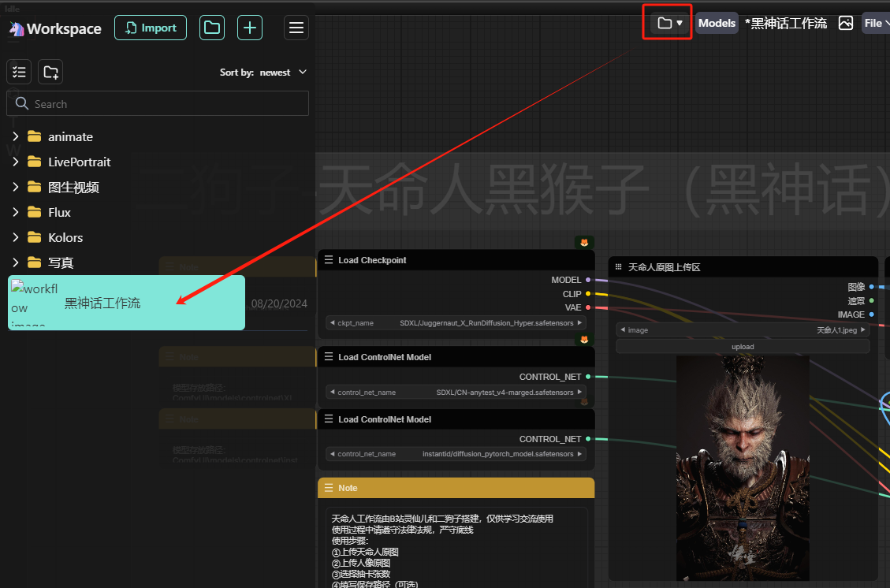Image resolution: width=890 pixels, height=588 pixels.
Task: Click the new folder icon with plus
Action: (x=50, y=72)
